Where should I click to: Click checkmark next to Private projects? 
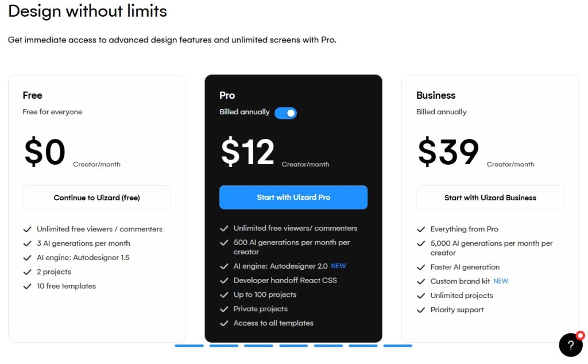224,309
